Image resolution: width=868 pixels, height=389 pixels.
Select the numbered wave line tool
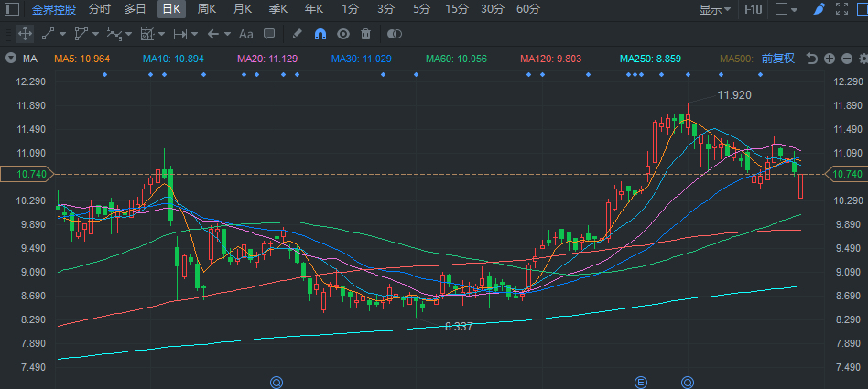[114, 34]
